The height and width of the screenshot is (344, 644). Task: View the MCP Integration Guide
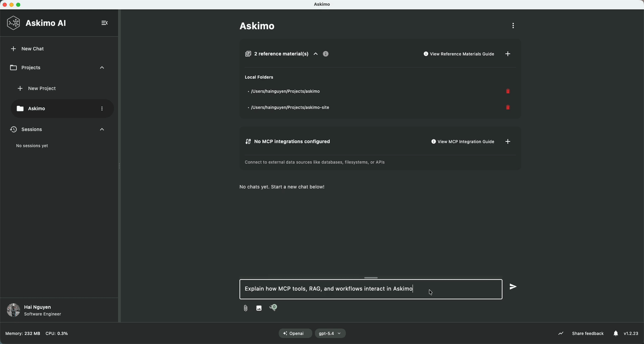[462, 142]
